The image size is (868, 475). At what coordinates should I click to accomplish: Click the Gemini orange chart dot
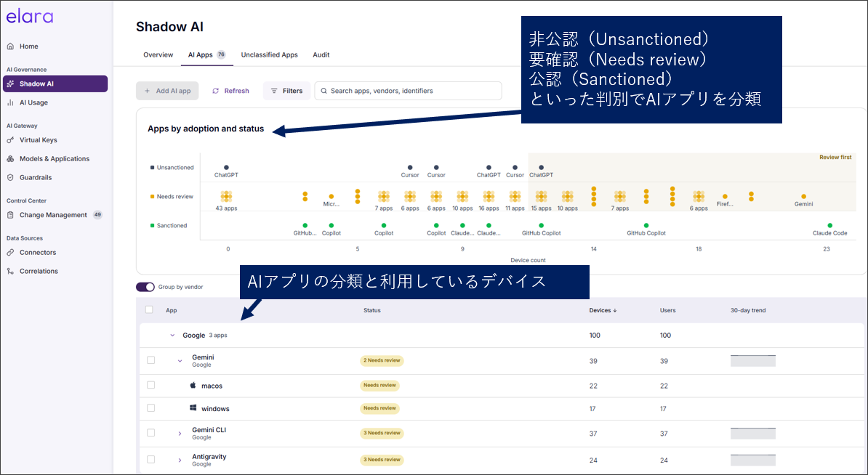click(803, 196)
